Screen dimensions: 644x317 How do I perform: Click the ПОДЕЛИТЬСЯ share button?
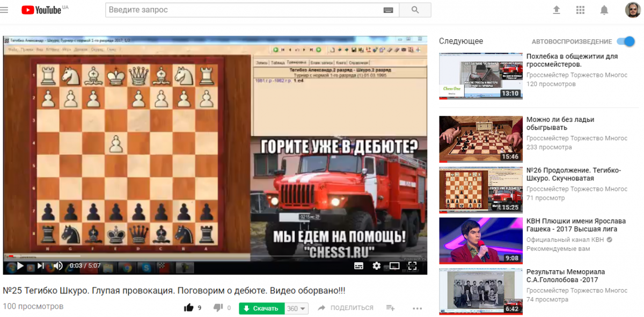(x=346, y=308)
